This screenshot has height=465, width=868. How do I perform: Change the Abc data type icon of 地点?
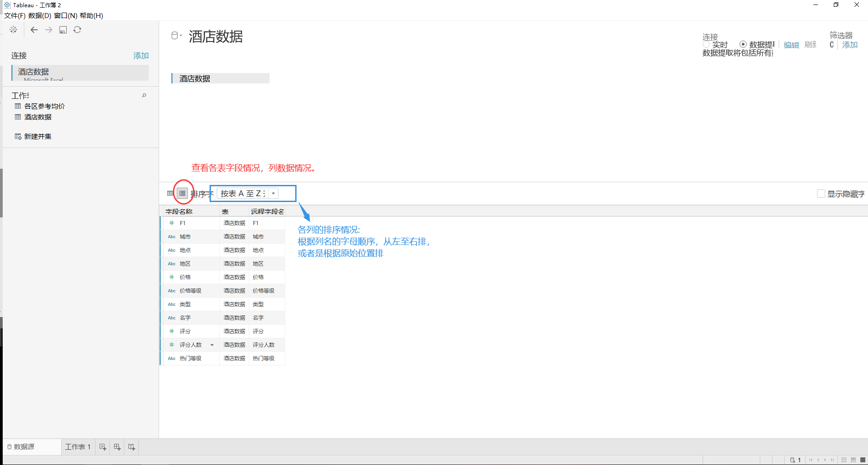coord(172,250)
